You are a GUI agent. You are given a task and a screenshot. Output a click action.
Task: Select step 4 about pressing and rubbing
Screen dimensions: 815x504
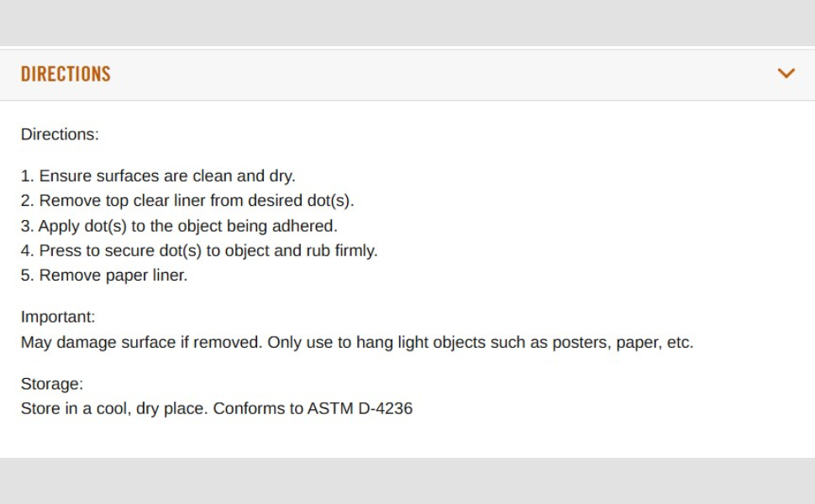[199, 250]
